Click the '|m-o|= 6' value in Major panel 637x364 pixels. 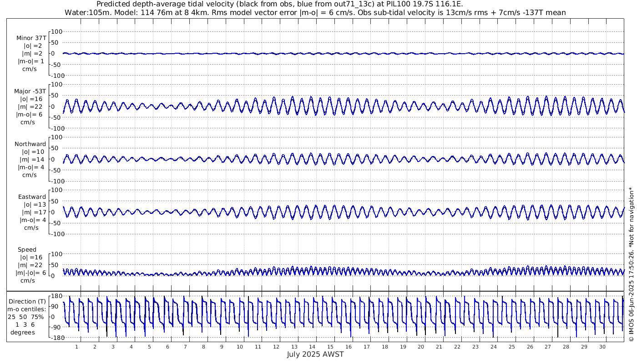point(30,114)
